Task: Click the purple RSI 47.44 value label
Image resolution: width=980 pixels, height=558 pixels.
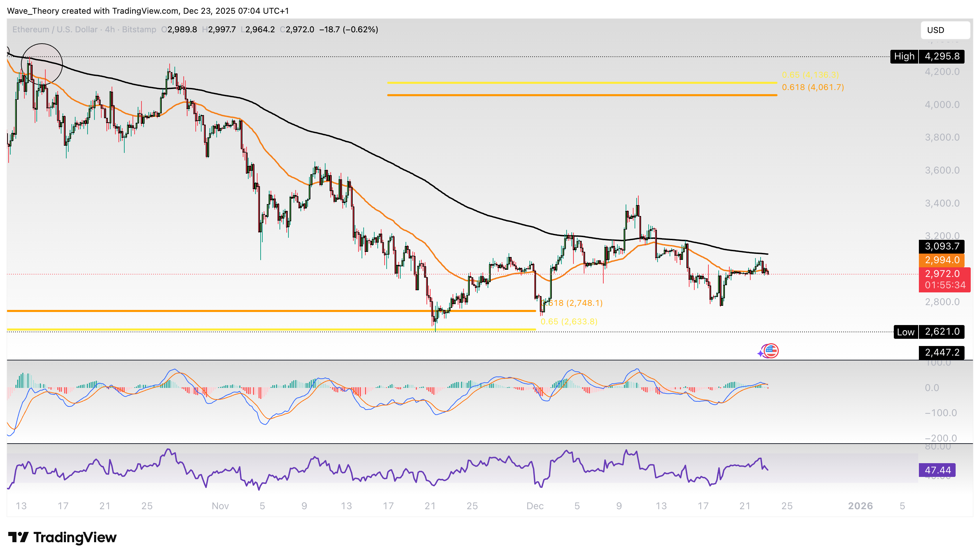Action: 937,470
